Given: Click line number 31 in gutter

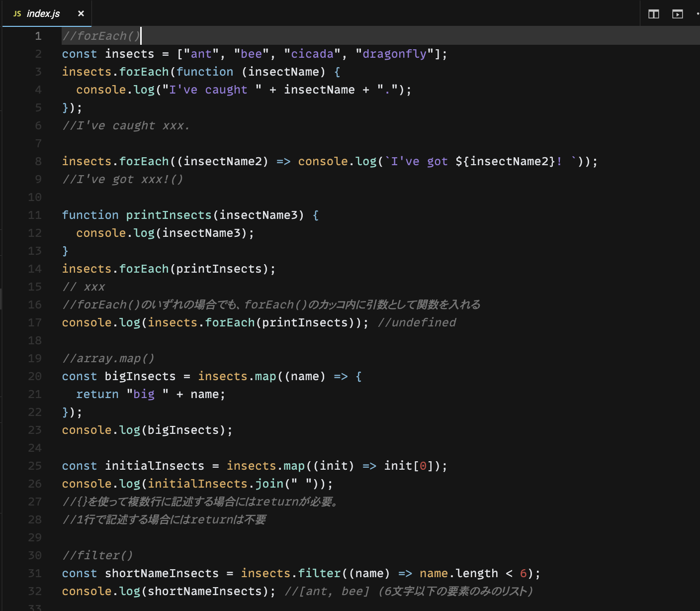Looking at the screenshot, I should point(35,573).
